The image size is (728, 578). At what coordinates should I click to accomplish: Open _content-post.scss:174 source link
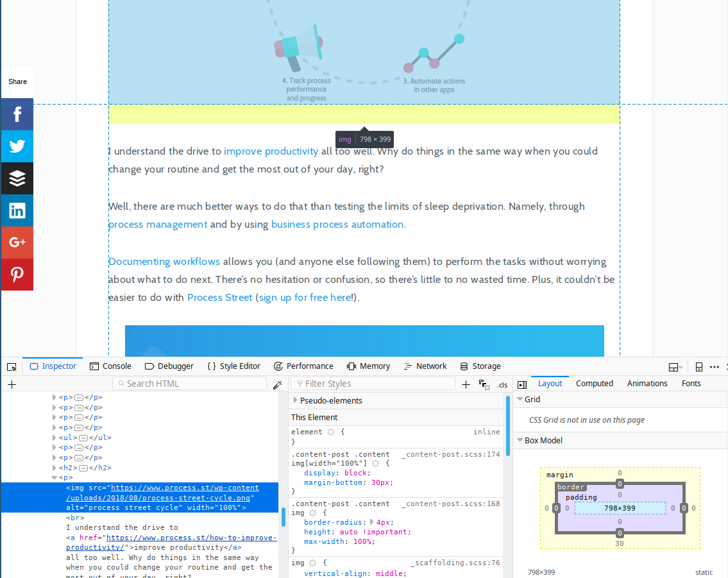(450, 454)
